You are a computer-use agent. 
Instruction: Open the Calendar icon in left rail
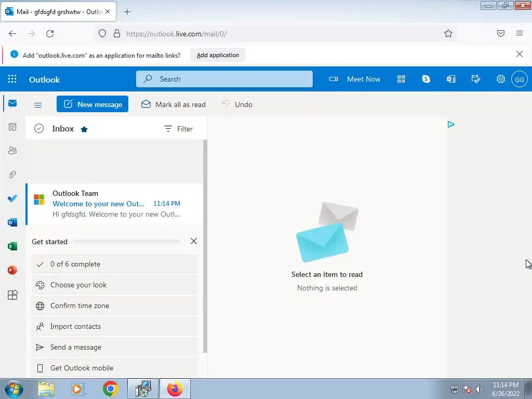tap(12, 127)
